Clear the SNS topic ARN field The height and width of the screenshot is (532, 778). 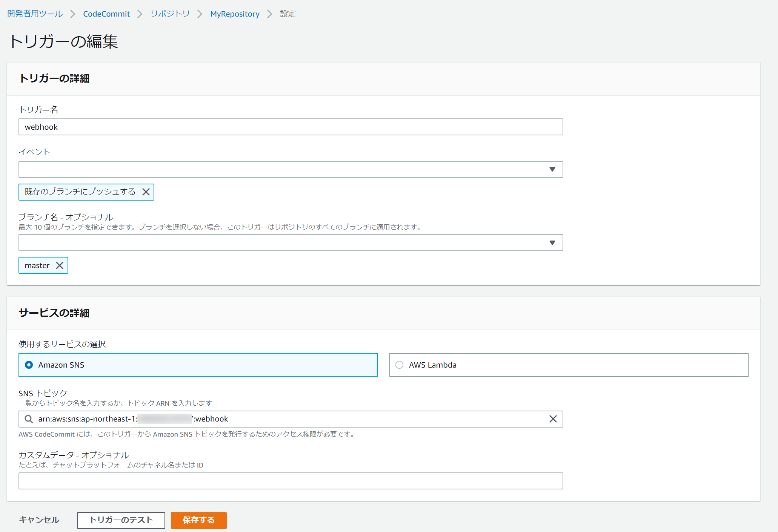(553, 419)
